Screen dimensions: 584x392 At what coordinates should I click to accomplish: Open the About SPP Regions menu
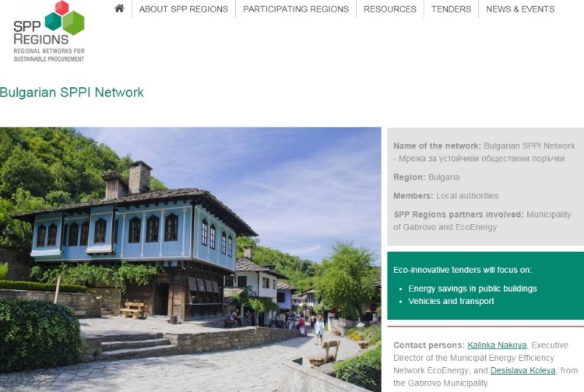pyautogui.click(x=184, y=9)
